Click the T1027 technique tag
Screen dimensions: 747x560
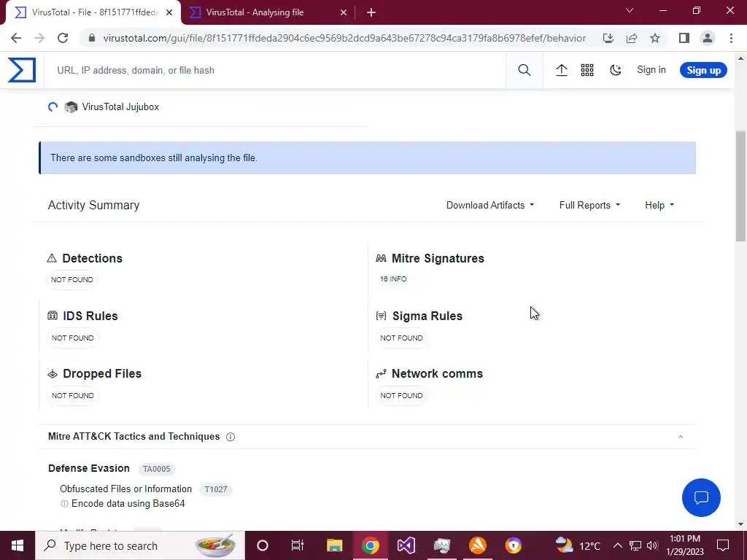click(215, 489)
